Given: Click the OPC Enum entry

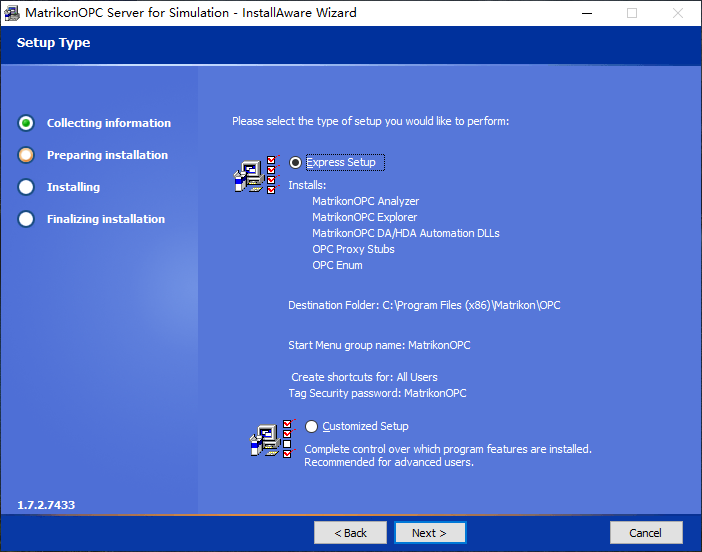Looking at the screenshot, I should pos(337,265).
